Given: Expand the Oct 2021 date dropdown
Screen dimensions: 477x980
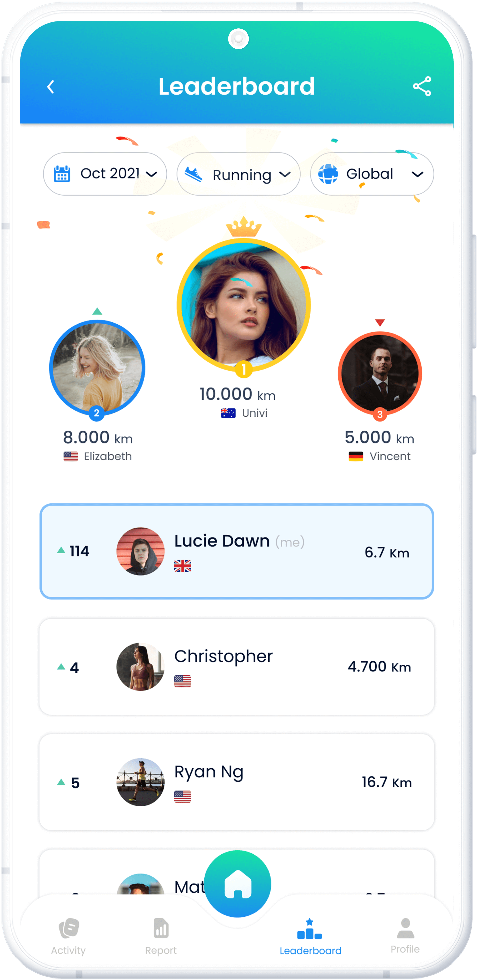Looking at the screenshot, I should 105,174.
